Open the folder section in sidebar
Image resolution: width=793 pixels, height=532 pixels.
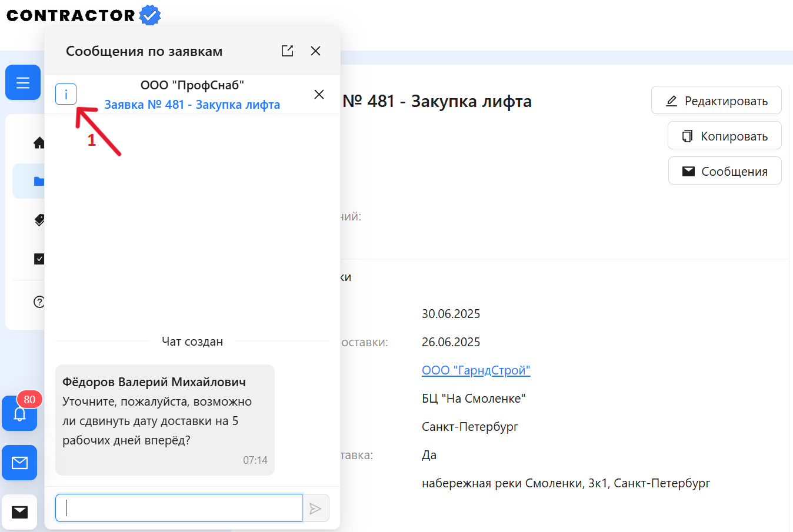(x=39, y=181)
